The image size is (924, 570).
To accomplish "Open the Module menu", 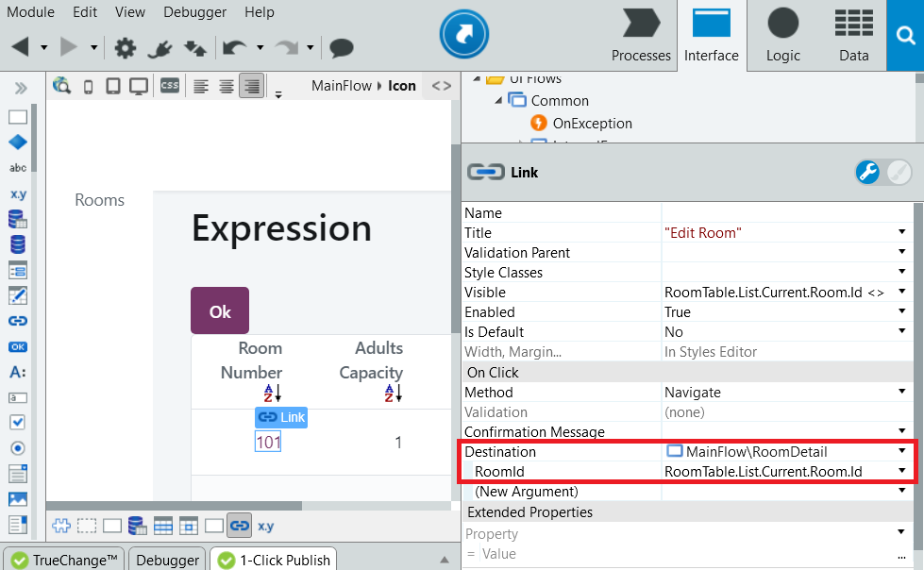I will click(x=30, y=12).
